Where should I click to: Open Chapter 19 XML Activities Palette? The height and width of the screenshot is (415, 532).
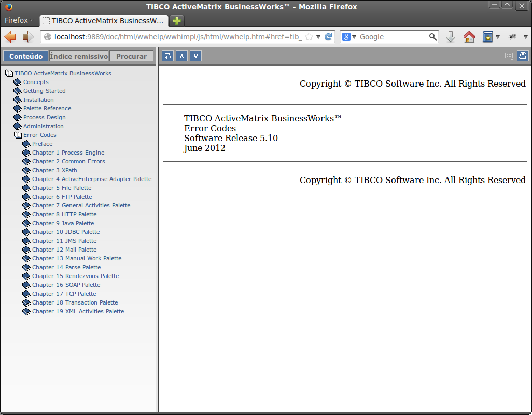click(x=78, y=311)
